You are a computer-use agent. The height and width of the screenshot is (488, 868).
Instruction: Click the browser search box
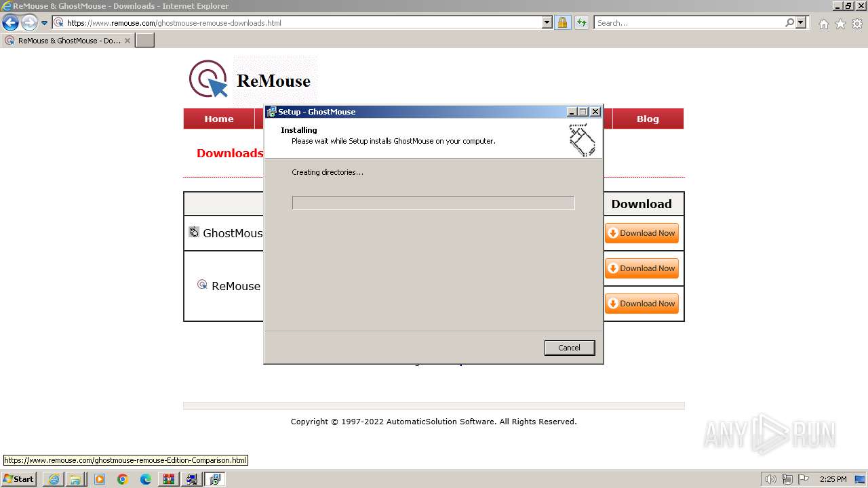point(688,22)
